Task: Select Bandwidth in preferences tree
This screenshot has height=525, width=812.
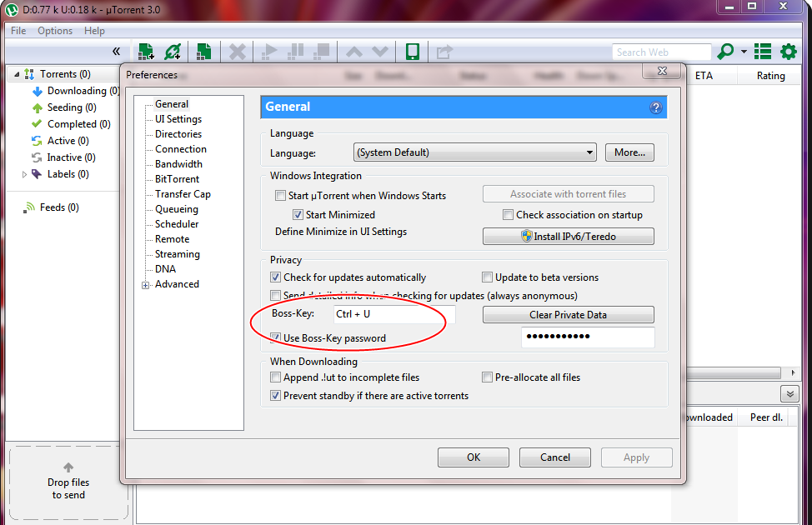Action: (x=178, y=164)
